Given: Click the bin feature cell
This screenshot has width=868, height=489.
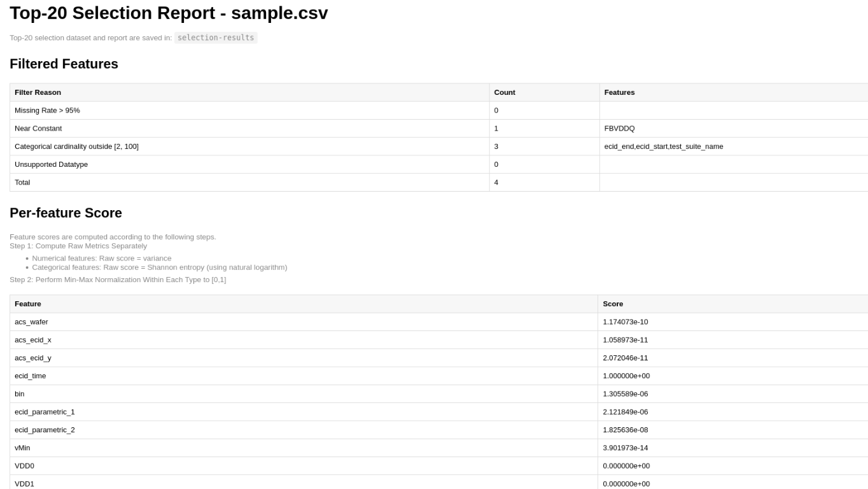Looking at the screenshot, I should coord(20,394).
